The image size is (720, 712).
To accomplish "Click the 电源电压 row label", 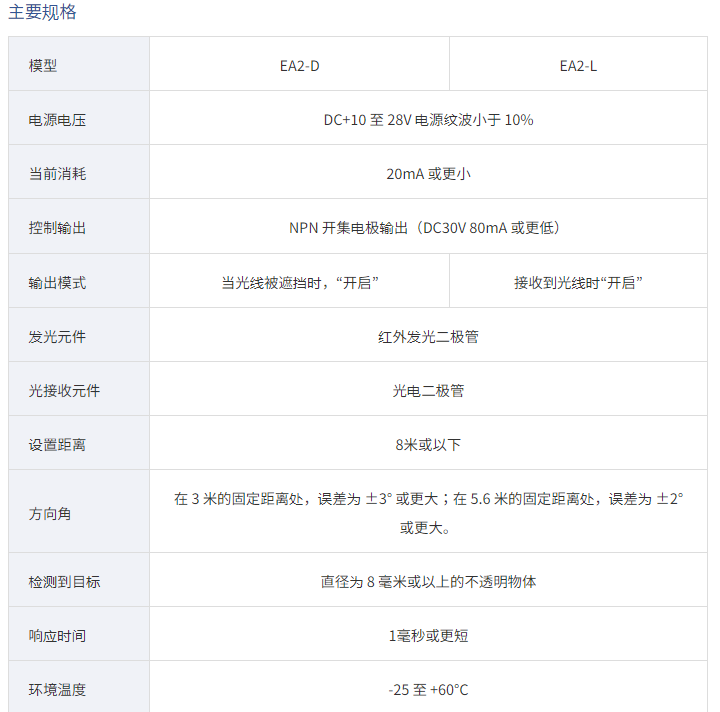I will click(57, 120).
